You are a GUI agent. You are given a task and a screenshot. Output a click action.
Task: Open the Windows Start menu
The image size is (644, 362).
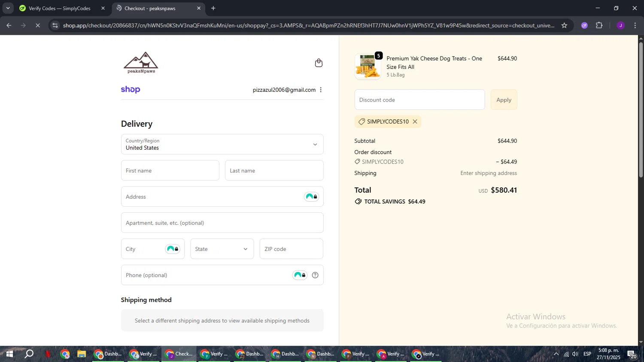[x=9, y=354]
